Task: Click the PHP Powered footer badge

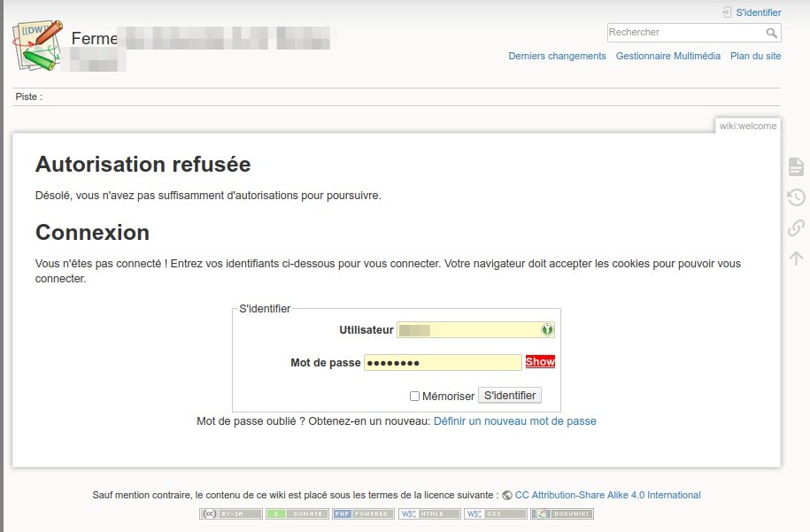Action: pyautogui.click(x=363, y=513)
